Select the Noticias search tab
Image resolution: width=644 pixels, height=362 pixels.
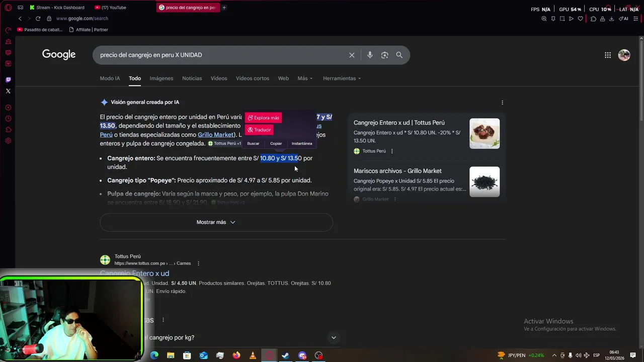(x=192, y=78)
